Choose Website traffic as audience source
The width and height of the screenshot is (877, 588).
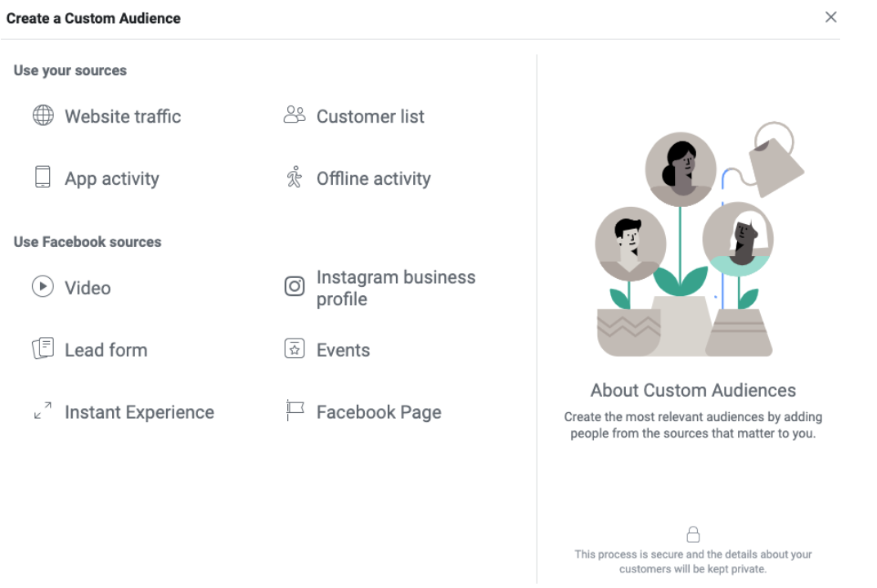(x=121, y=116)
